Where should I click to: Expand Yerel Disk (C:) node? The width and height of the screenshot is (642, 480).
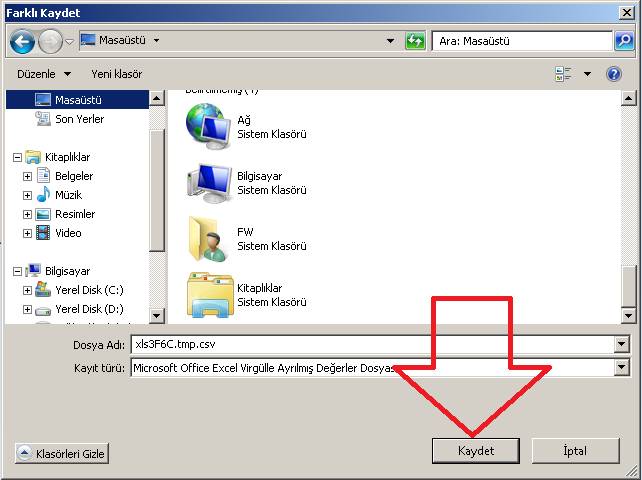pyautogui.click(x=27, y=290)
